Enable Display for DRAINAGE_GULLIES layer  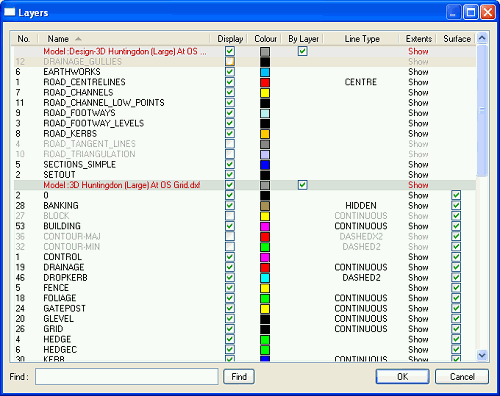230,61
